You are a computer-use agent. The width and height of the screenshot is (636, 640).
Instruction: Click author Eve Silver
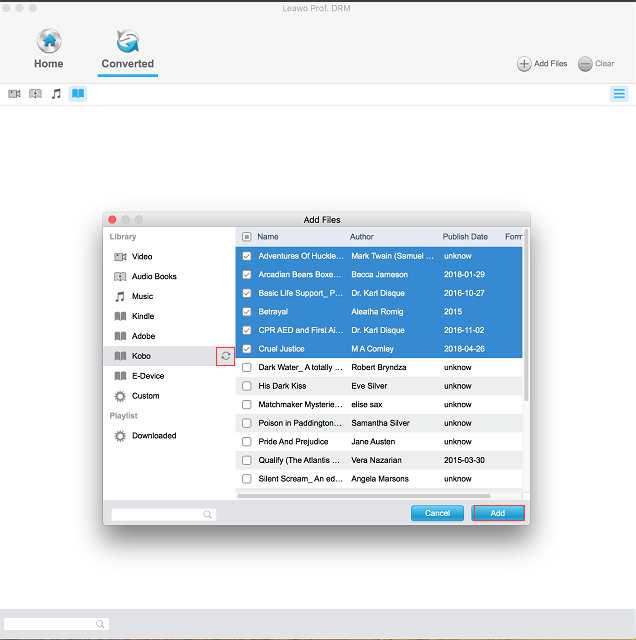pos(369,386)
